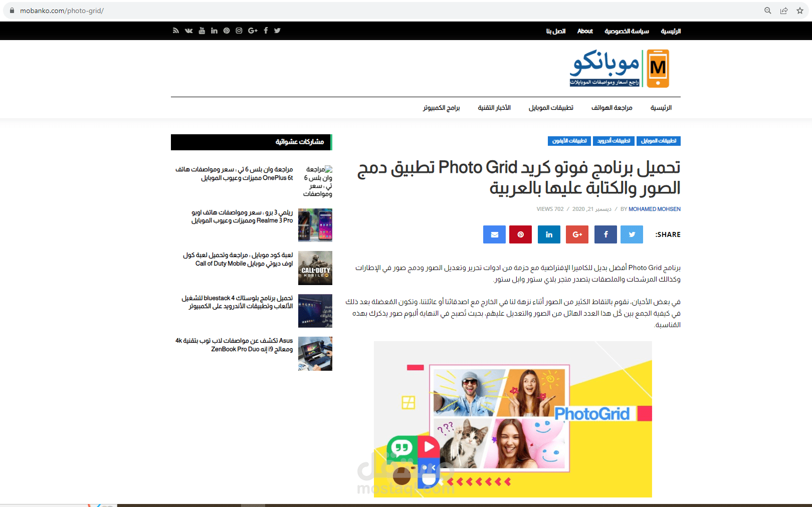The width and height of the screenshot is (812, 507).
Task: Select the تطبيقات الموبايل category tag
Action: click(659, 141)
